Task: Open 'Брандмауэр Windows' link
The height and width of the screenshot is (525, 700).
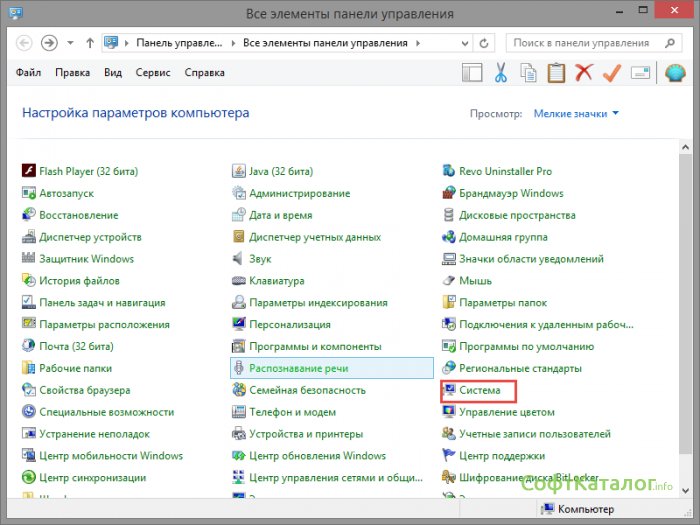Action: 511,193
